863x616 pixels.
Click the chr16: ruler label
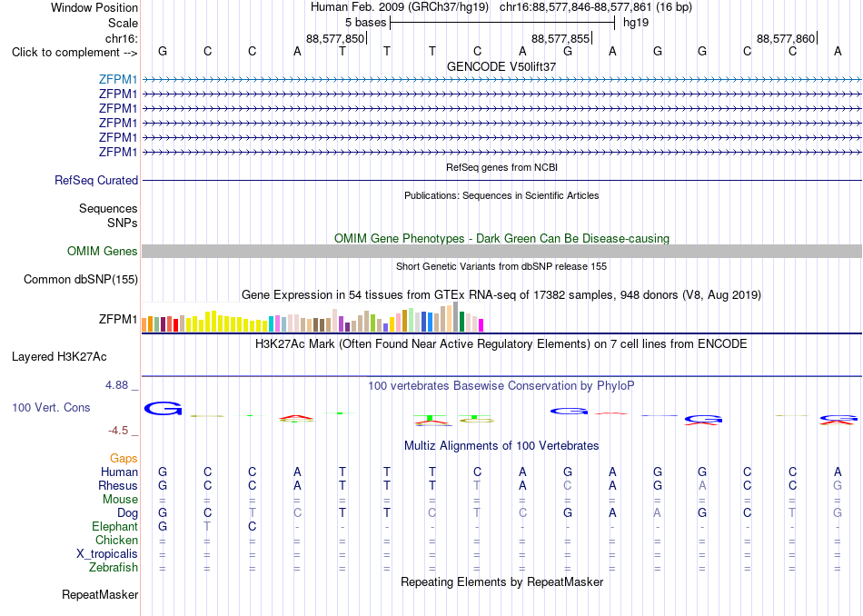pos(121,38)
